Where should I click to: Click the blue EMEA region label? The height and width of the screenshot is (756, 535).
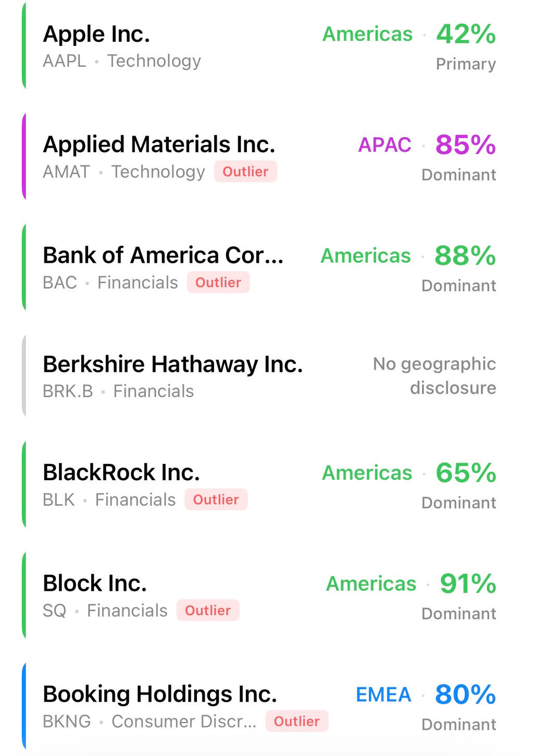[383, 695]
